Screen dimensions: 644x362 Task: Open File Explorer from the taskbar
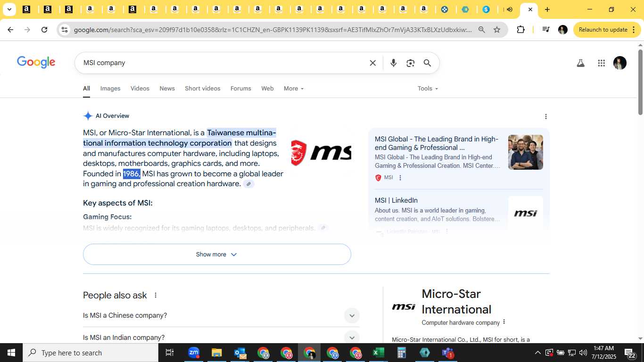pyautogui.click(x=216, y=353)
